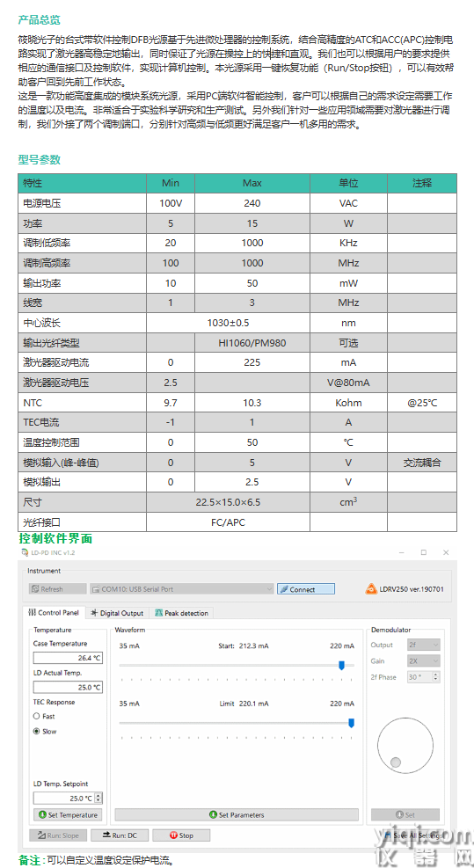This screenshot has width=474, height=868.
Task: Click the red Stop button icon
Action: [173, 835]
